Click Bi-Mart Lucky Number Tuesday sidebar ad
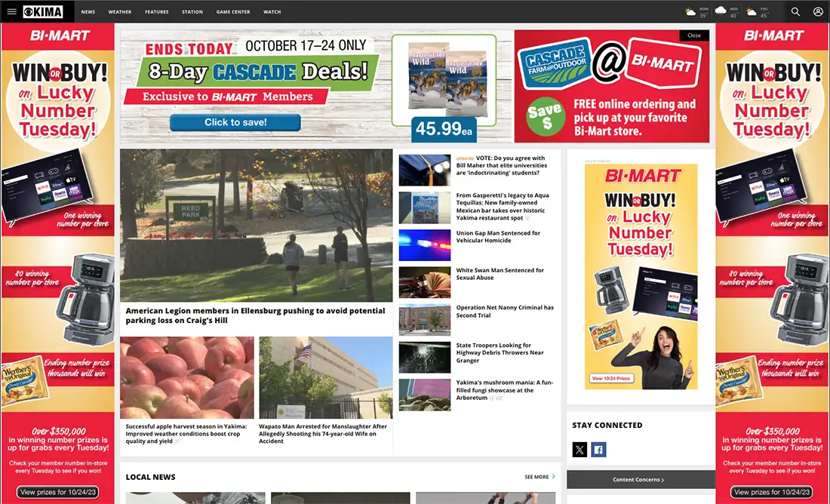The image size is (830, 504). coord(641,276)
